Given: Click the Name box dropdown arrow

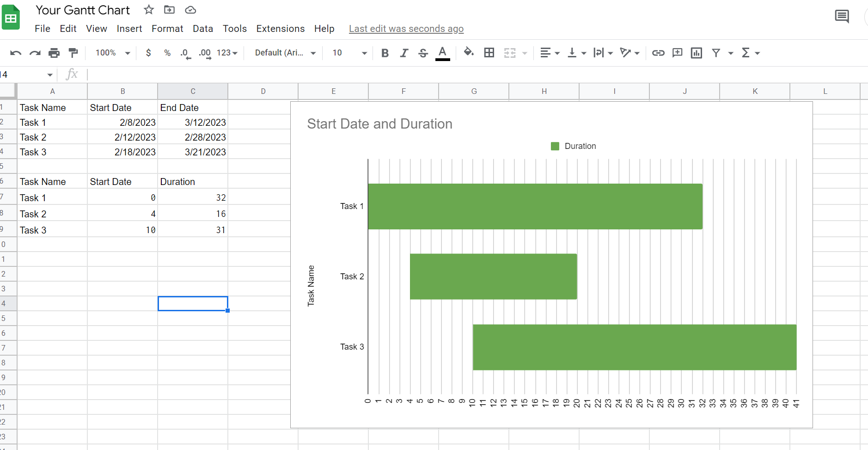Looking at the screenshot, I should [50, 75].
